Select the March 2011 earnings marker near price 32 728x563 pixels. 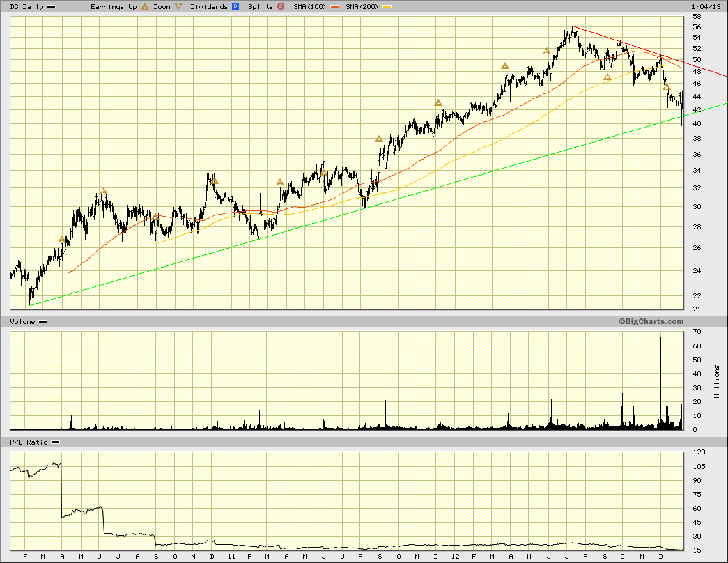coord(279,183)
